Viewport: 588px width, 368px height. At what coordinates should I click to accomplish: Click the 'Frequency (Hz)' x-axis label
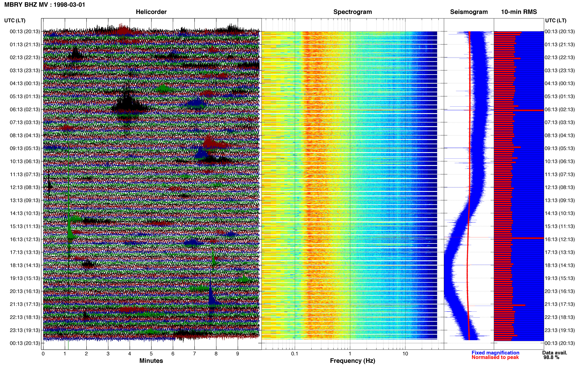[x=352, y=361]
